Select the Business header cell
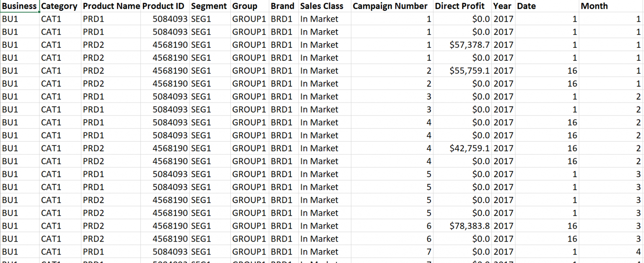The image size is (644, 263). 19,6
